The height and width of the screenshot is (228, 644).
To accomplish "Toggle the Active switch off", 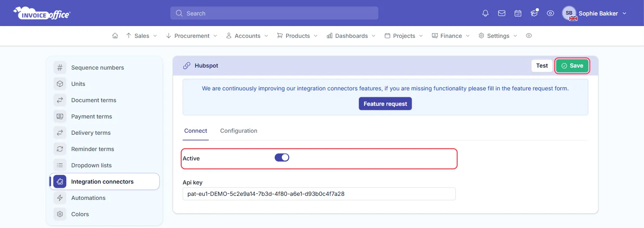I will (282, 158).
